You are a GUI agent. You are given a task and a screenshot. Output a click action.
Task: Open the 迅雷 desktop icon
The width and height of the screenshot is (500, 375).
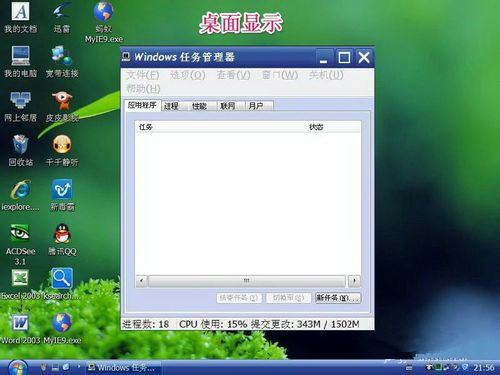(x=62, y=17)
